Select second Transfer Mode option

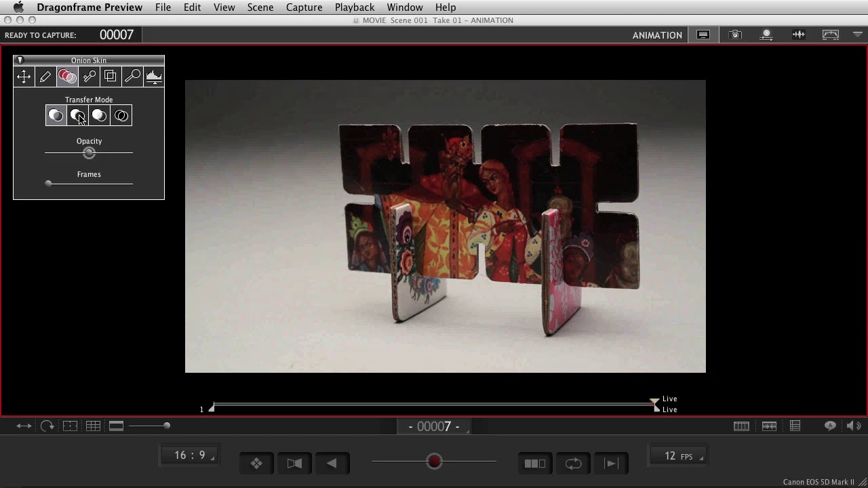point(78,116)
